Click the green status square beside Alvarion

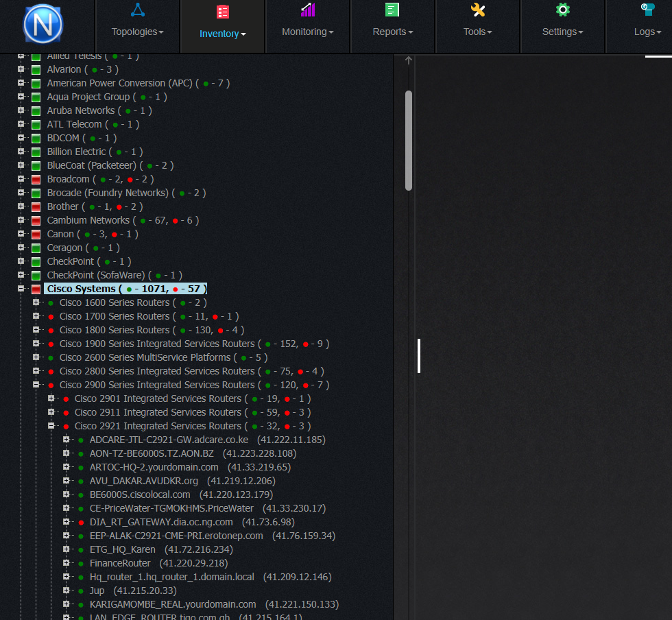36,69
